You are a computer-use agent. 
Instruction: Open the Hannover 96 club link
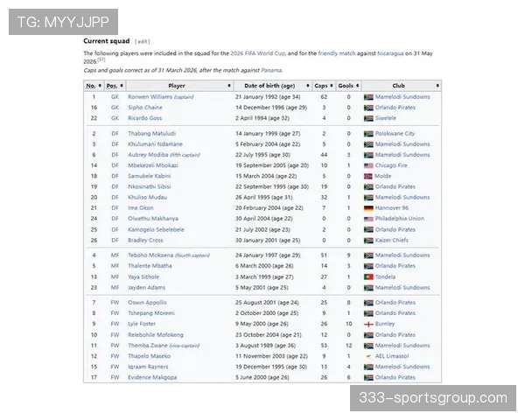392,208
